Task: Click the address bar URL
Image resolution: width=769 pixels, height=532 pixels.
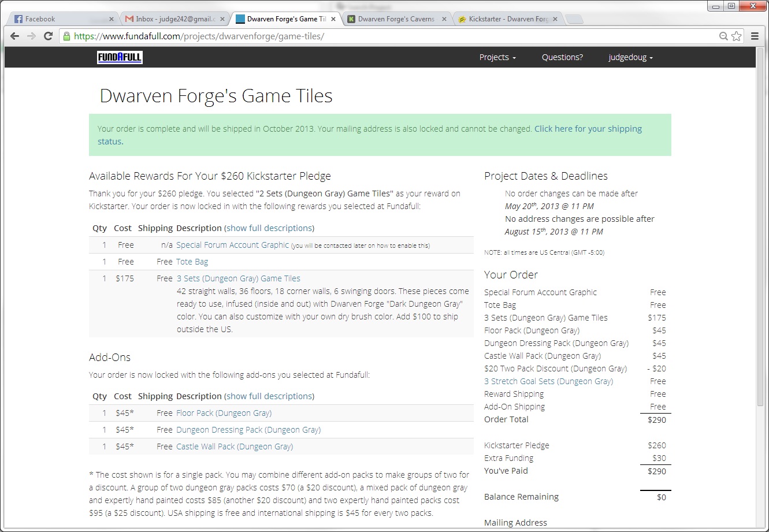Action: coord(199,36)
